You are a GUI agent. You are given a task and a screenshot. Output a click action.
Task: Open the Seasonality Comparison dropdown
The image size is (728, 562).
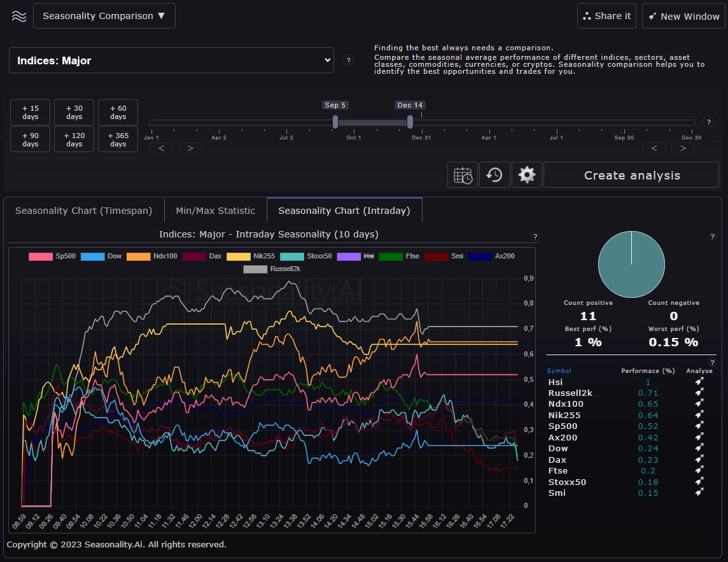coord(104,16)
